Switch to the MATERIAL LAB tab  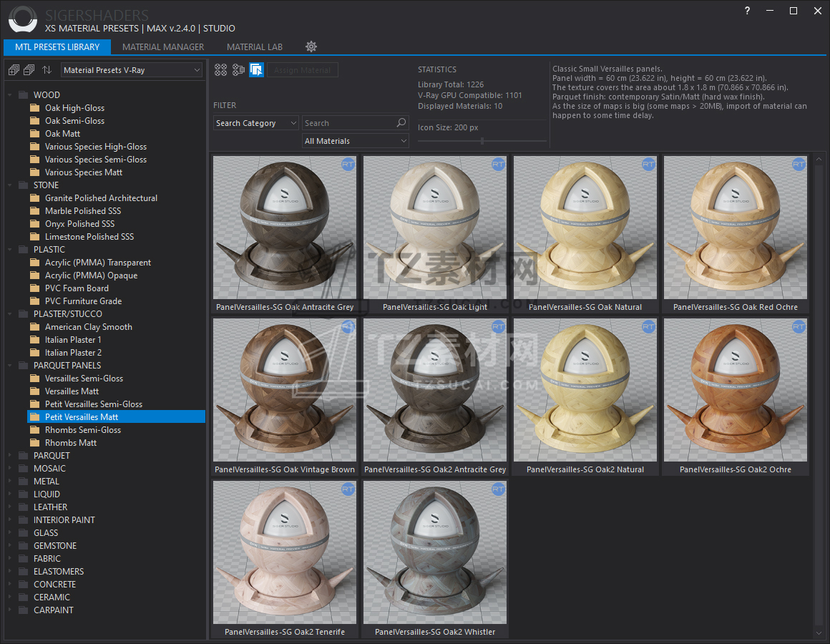[x=255, y=47]
